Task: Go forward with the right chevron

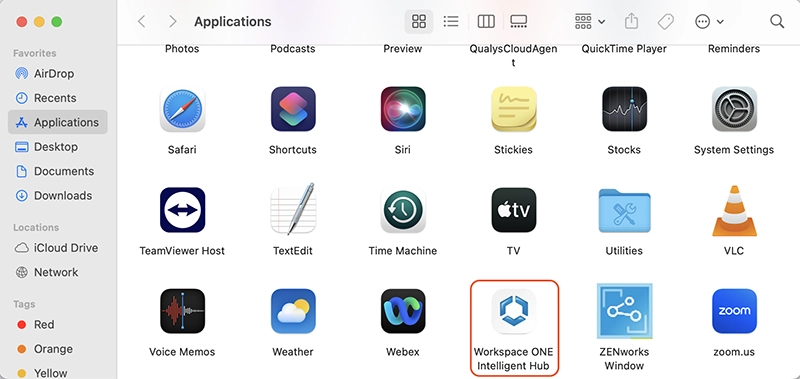Action: [x=172, y=21]
